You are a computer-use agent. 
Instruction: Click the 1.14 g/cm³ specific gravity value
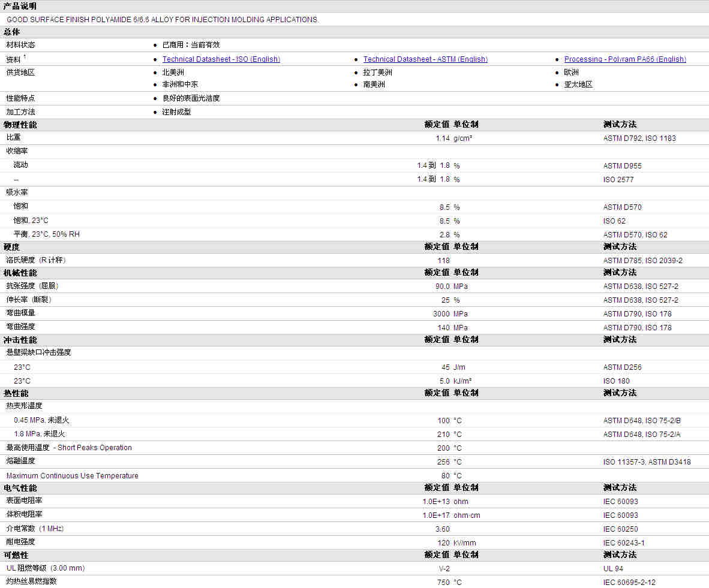[x=442, y=138]
